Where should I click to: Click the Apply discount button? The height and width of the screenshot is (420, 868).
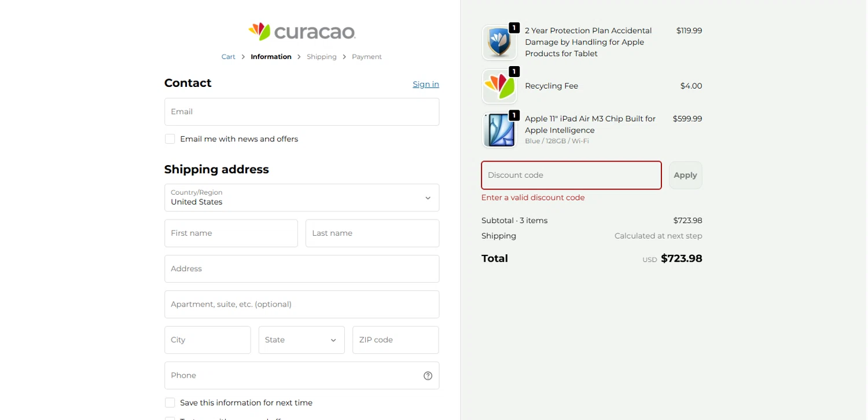tap(685, 175)
